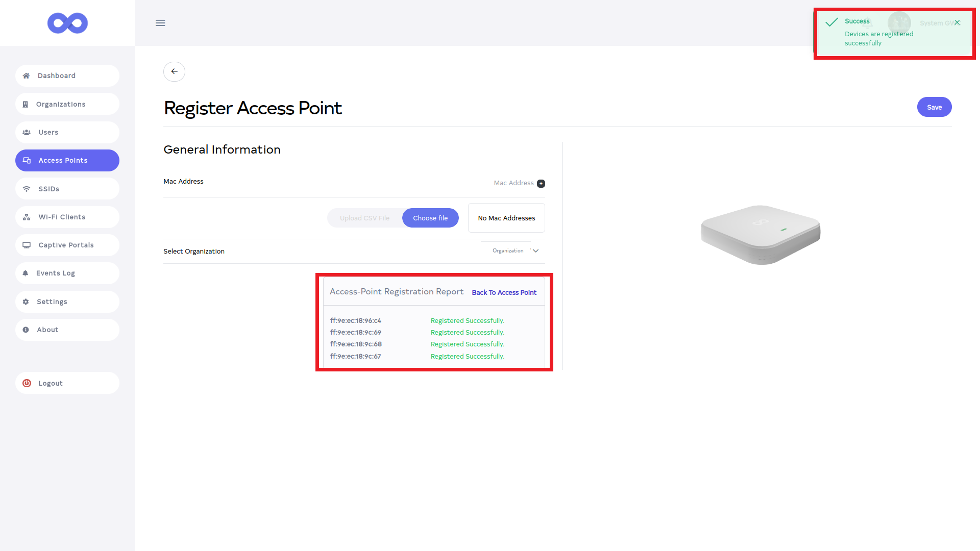Expand the Organization dropdown chevron
This screenshot has width=980, height=551.
point(535,251)
